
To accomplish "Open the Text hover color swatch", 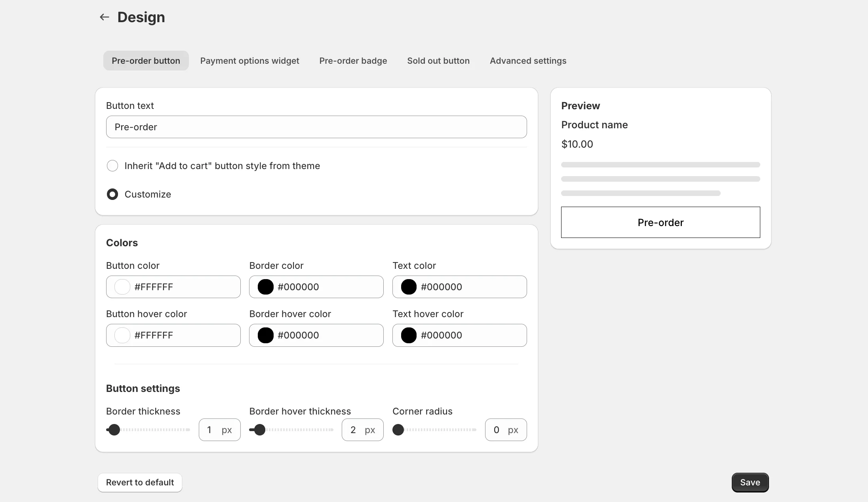I will (409, 335).
